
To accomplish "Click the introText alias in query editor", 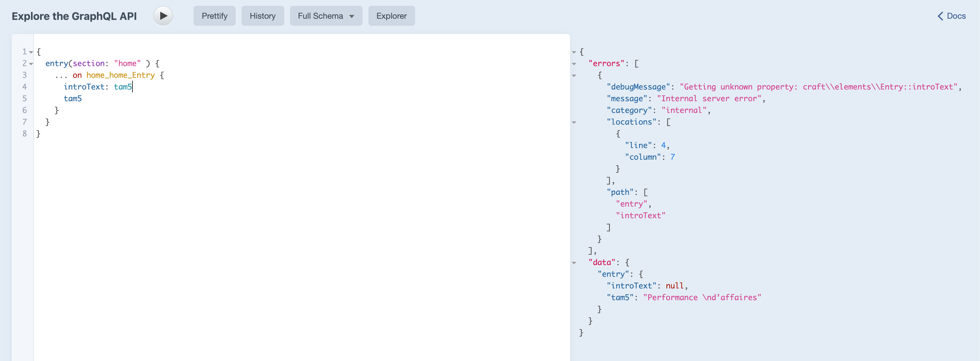I will [84, 87].
